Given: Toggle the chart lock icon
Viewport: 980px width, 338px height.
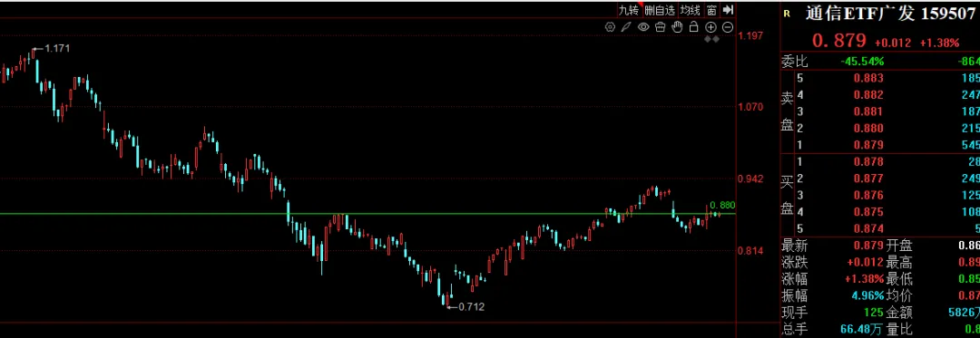Looking at the screenshot, I should pyautogui.click(x=694, y=27).
